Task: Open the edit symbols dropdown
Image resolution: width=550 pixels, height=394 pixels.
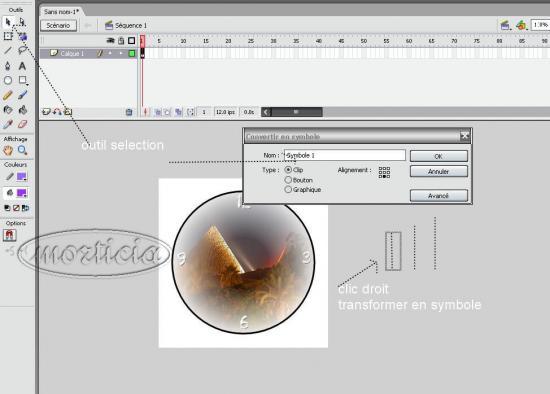Action: click(x=522, y=25)
